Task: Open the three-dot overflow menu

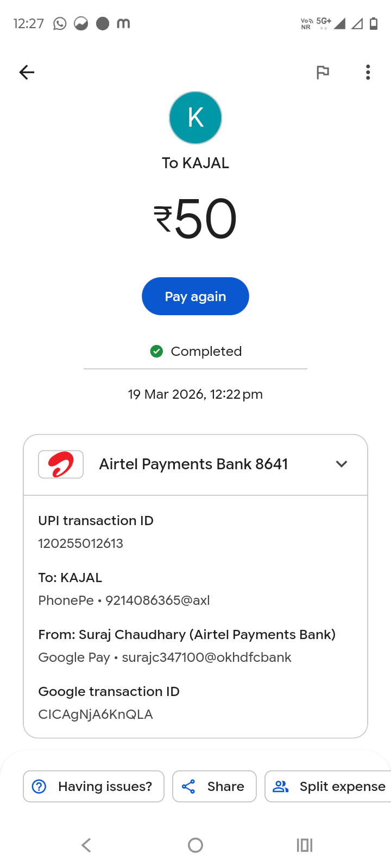Action: coord(368,72)
